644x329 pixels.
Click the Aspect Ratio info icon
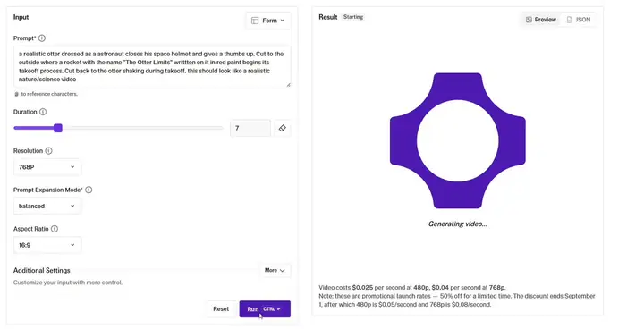55,229
